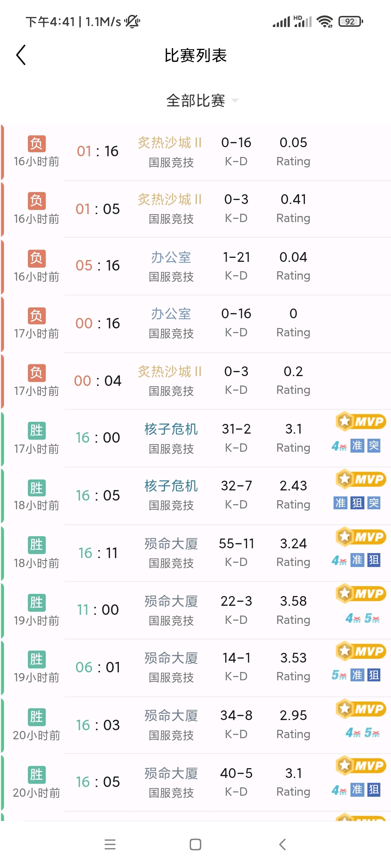Open 核子危机 match scored 16:05

pyautogui.click(x=195, y=495)
